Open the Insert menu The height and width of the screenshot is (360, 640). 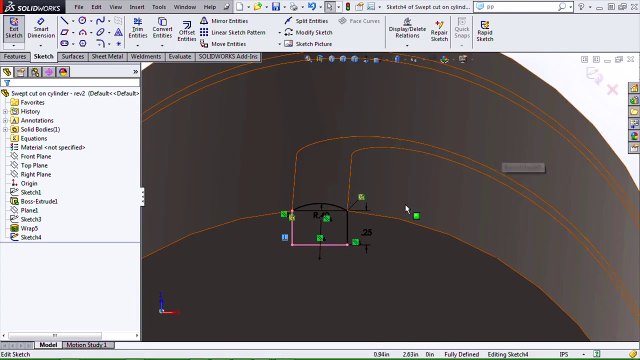click(137, 7)
